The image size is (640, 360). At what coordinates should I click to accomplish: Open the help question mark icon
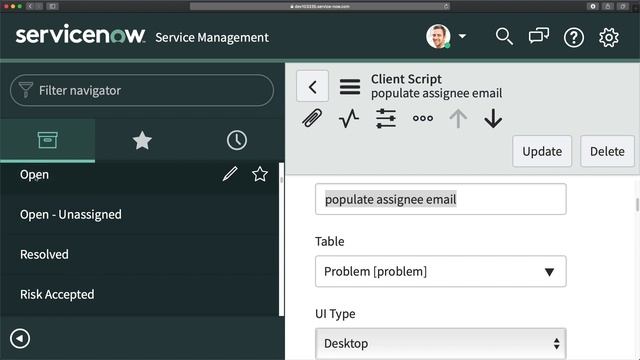[x=573, y=38]
